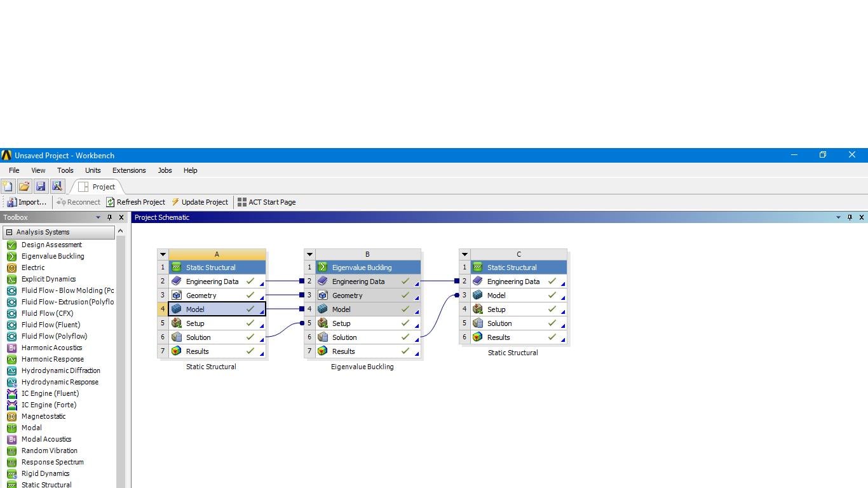Click the Design Assessment icon in Toolbox
Viewport: 868px width, 488px height.
[11, 245]
